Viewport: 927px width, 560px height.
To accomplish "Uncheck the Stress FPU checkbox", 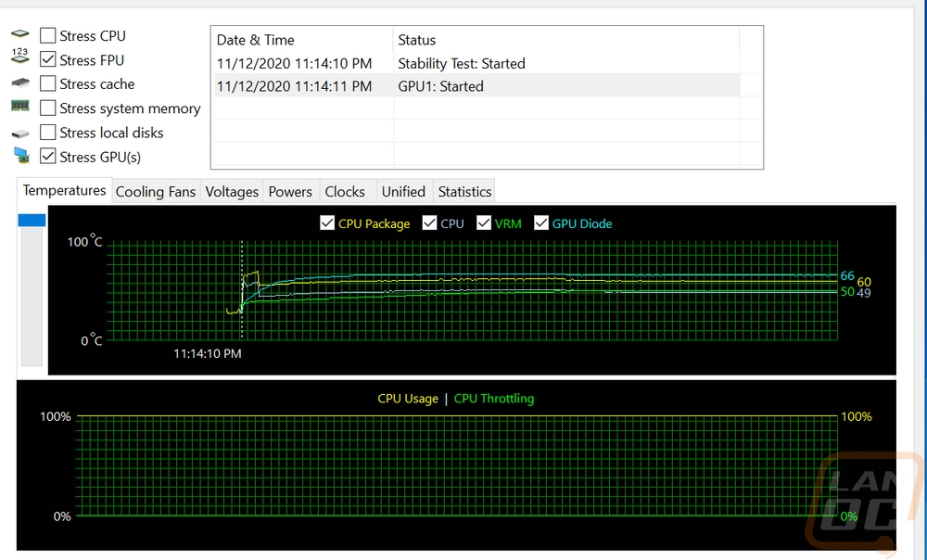I will (x=48, y=59).
